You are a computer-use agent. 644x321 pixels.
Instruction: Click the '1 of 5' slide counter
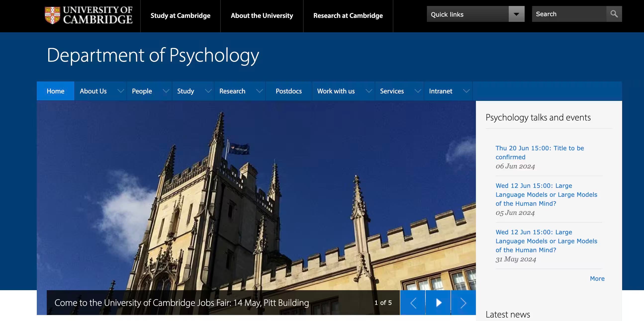(x=383, y=303)
